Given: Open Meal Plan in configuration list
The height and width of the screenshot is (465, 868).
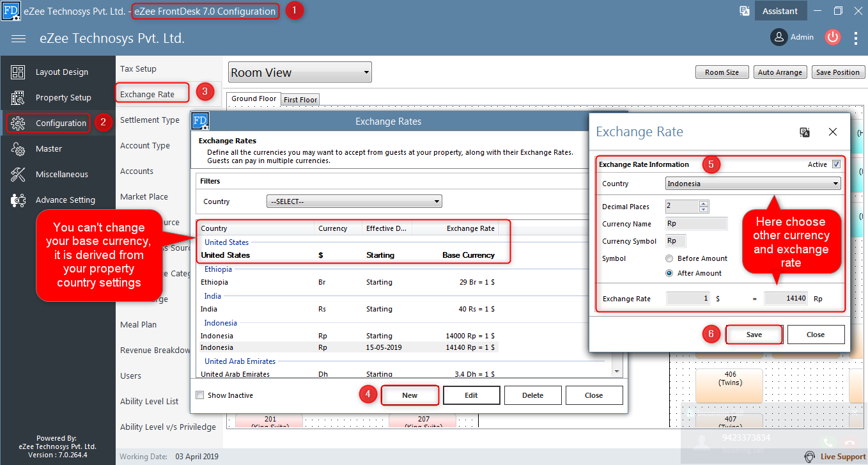Looking at the screenshot, I should (x=139, y=325).
